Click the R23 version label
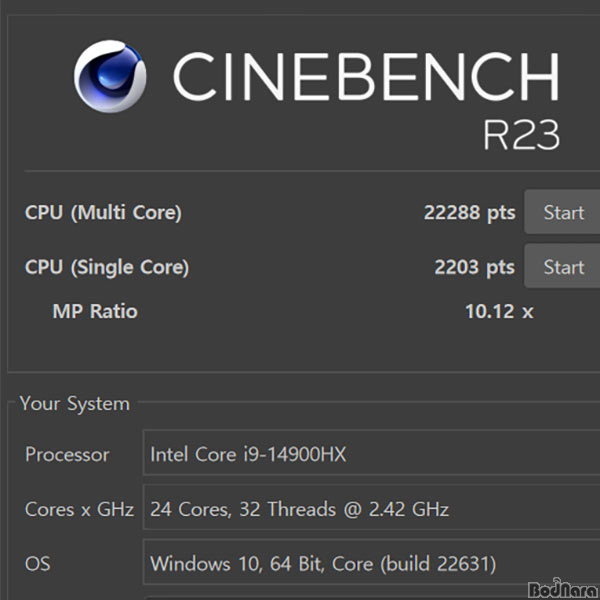600x600 pixels. (521, 134)
